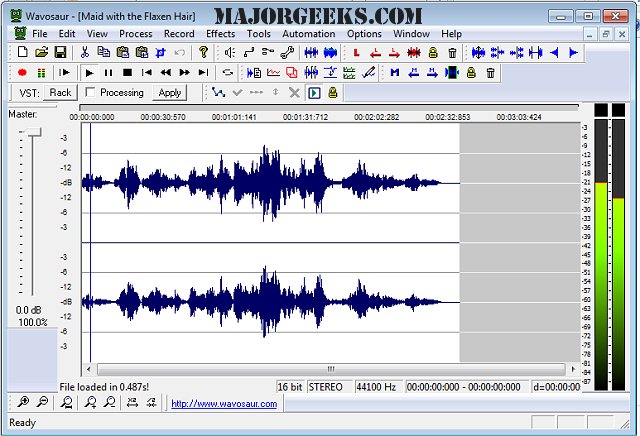Click the horizontal waveform scrollbar

[330, 368]
